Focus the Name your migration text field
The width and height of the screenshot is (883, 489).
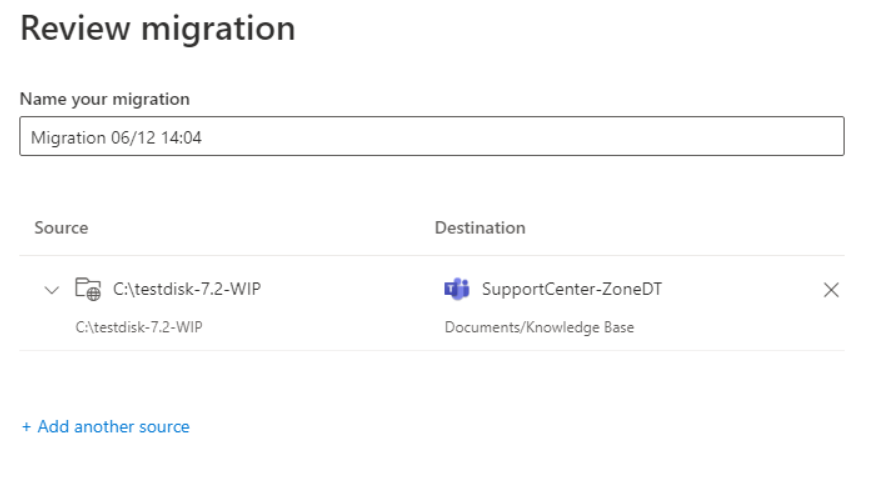pos(432,136)
